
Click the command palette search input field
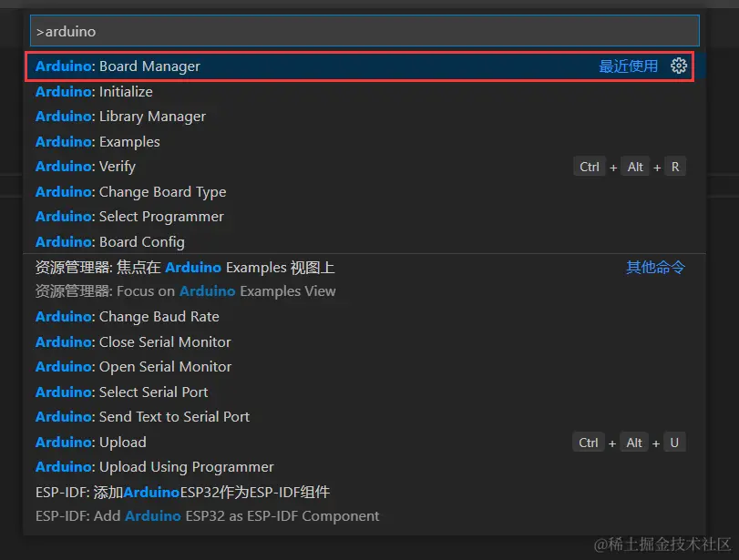click(364, 31)
